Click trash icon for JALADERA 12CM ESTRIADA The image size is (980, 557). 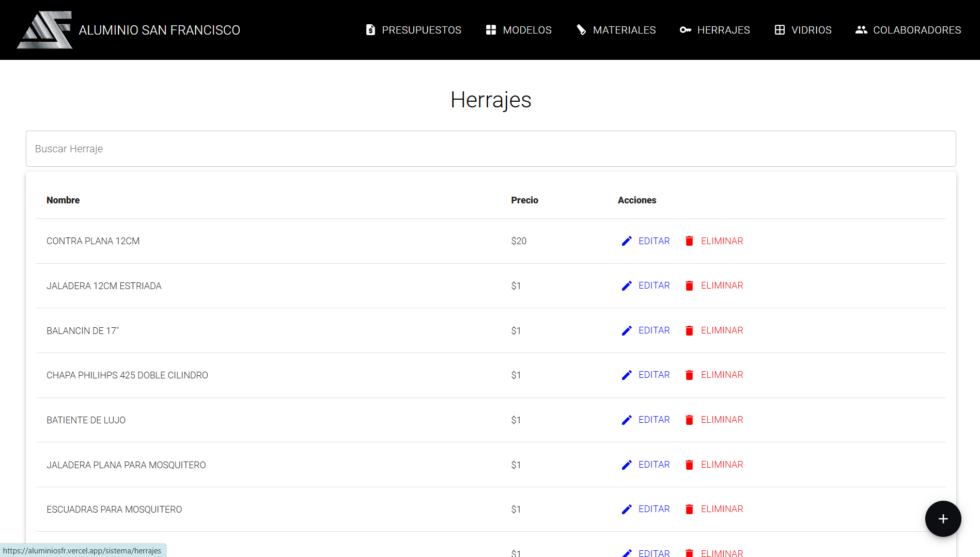(689, 286)
